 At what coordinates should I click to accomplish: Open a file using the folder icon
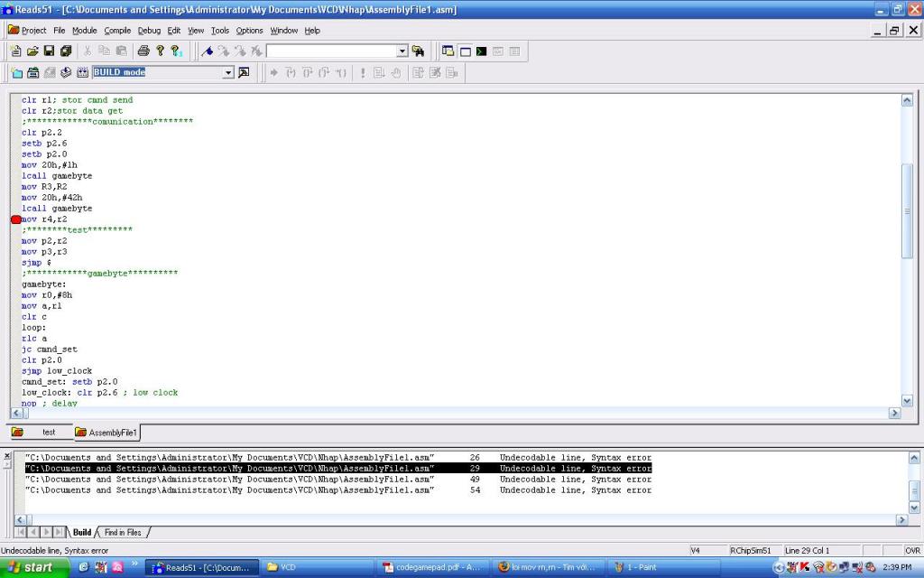[32, 51]
